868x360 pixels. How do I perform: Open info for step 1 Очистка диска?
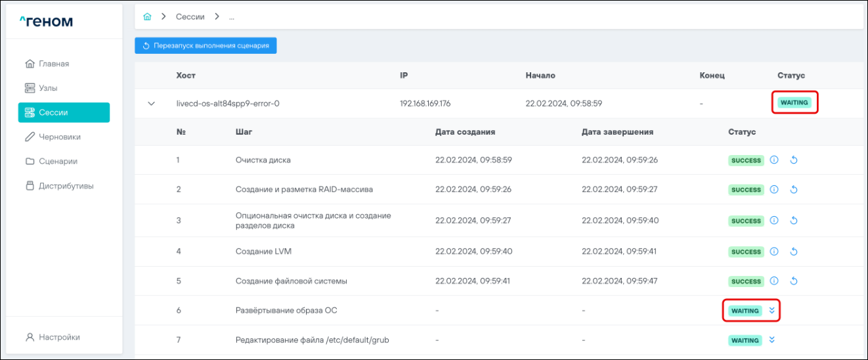point(774,160)
